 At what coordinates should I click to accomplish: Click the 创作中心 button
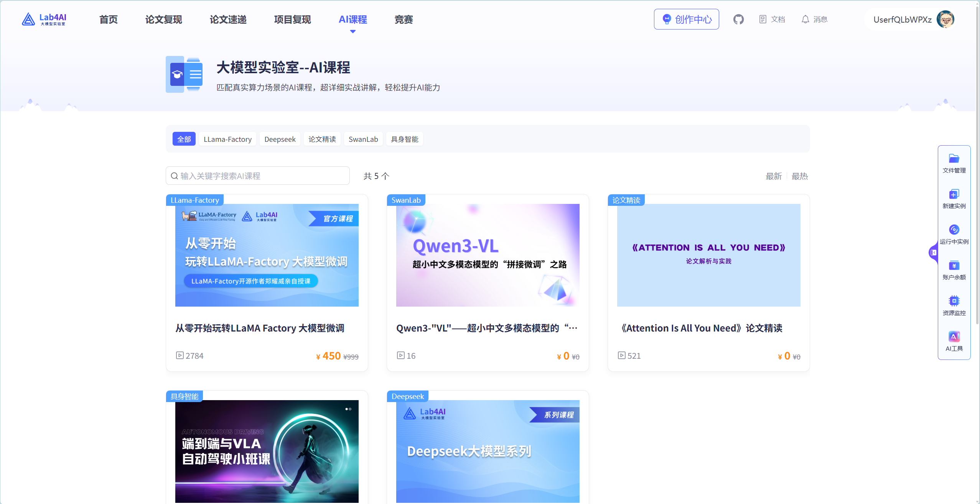pyautogui.click(x=686, y=20)
